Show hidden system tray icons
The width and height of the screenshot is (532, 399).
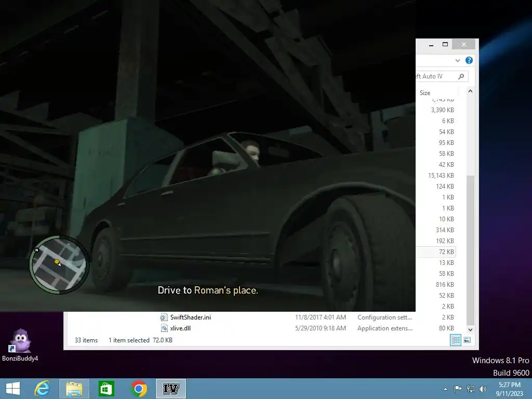click(x=445, y=389)
